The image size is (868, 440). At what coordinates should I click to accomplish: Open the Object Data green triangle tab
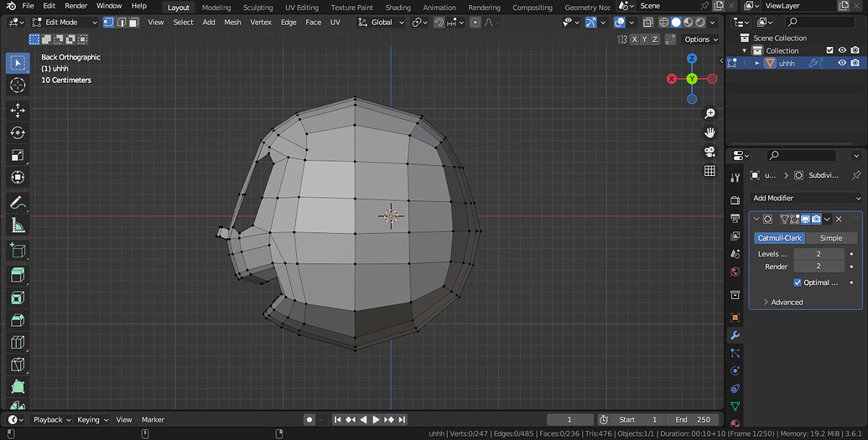[x=735, y=406]
